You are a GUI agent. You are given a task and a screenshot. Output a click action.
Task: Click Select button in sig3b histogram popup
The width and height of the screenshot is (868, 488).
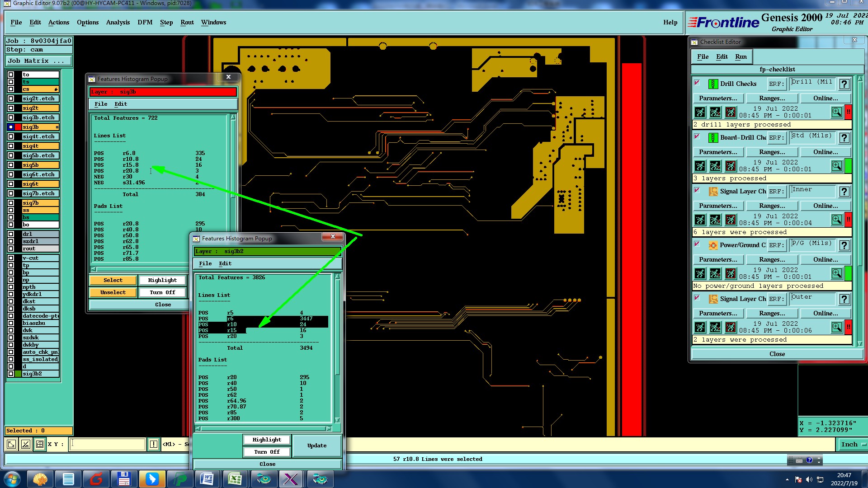[113, 280]
